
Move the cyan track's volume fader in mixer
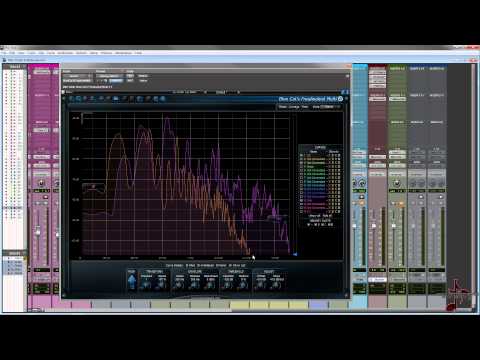point(354,226)
